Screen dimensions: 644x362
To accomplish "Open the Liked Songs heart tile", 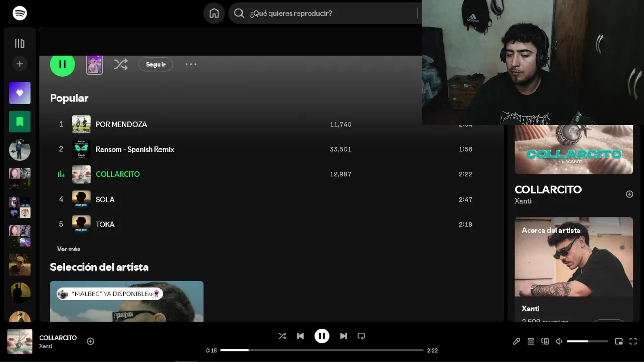I will click(20, 93).
